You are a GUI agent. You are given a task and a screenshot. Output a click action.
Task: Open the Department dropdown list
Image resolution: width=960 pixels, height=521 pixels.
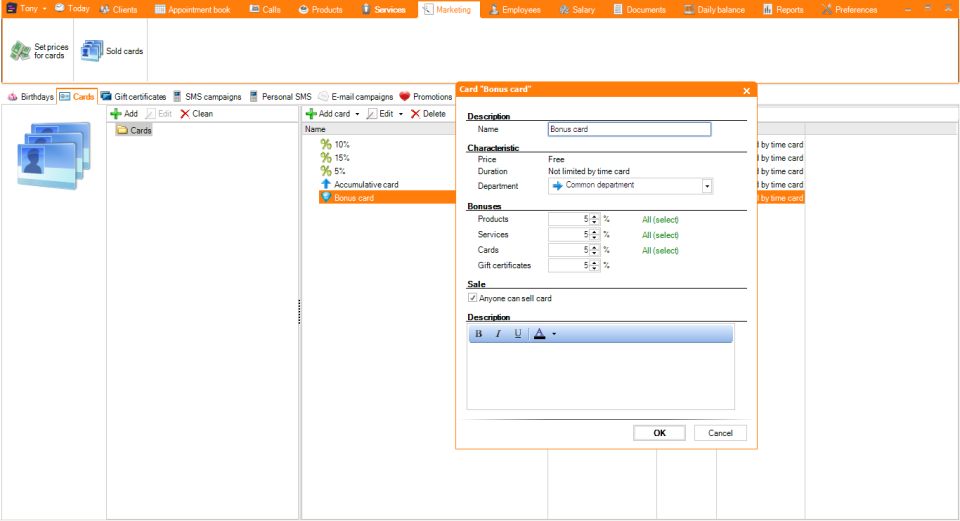(x=706, y=186)
